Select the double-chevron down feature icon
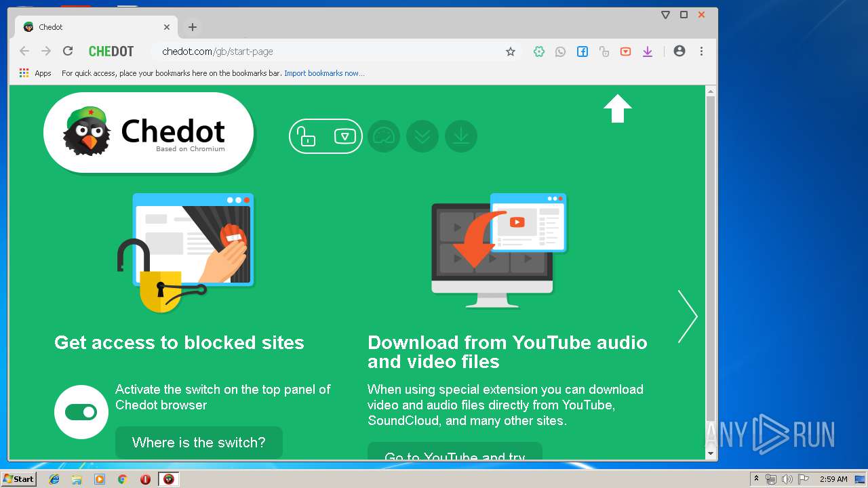 coord(422,136)
